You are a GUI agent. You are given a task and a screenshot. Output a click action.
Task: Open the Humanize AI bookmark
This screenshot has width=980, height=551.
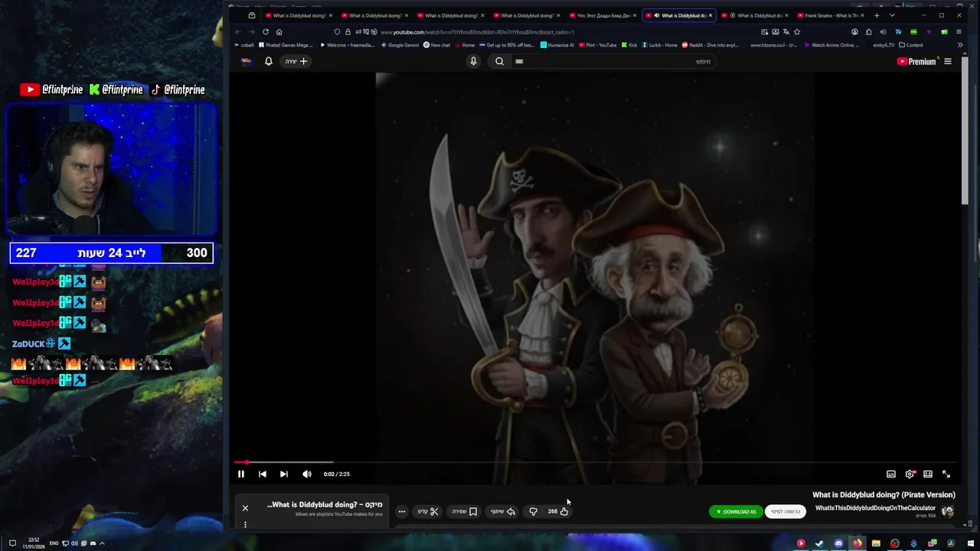[x=557, y=45]
